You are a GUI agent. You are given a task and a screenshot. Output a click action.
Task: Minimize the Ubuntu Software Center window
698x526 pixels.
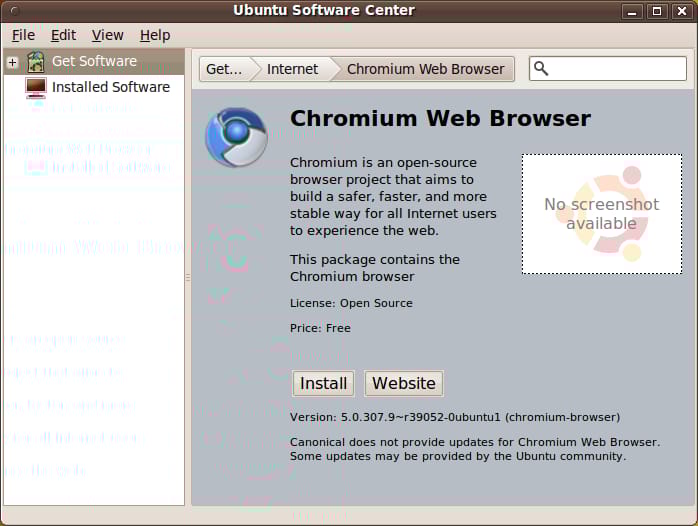(633, 11)
